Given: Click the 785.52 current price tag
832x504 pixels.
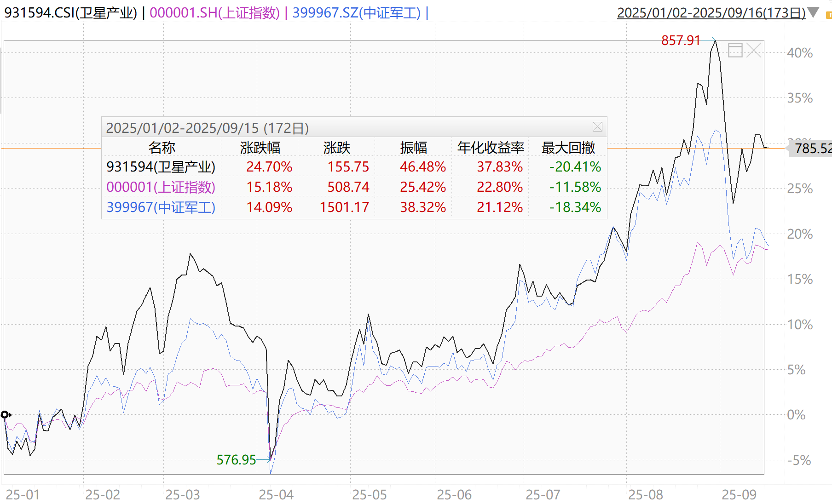Looking at the screenshot, I should tap(812, 149).
